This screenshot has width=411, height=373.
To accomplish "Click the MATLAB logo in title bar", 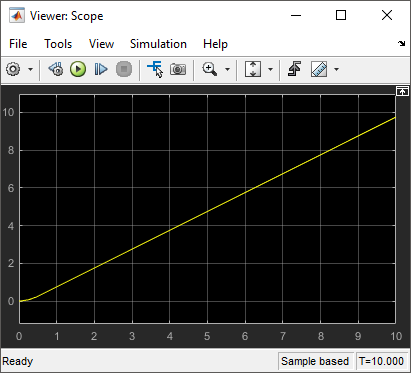I will point(17,15).
